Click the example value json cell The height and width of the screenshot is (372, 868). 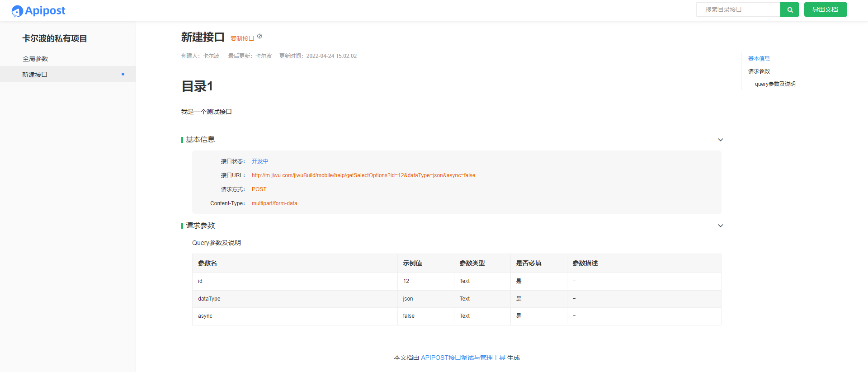click(x=426, y=299)
